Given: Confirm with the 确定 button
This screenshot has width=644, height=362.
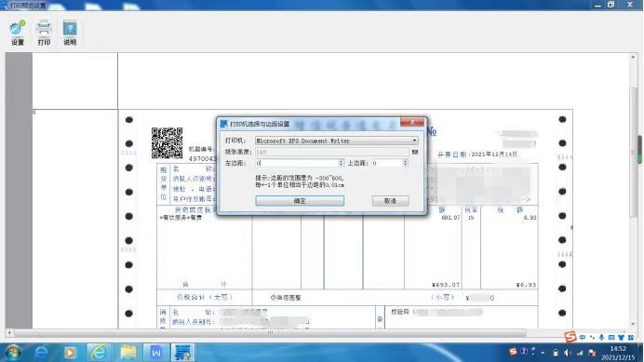Looking at the screenshot, I should pyautogui.click(x=300, y=201).
